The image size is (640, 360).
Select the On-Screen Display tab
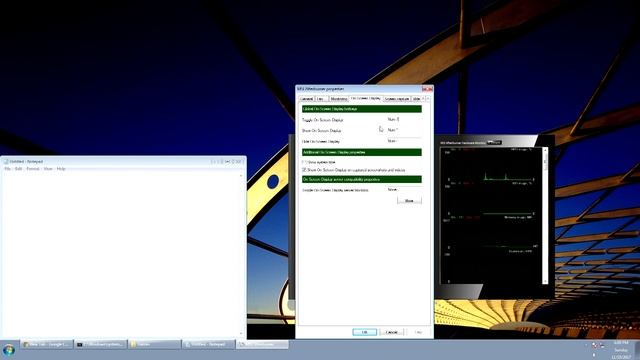(366, 98)
